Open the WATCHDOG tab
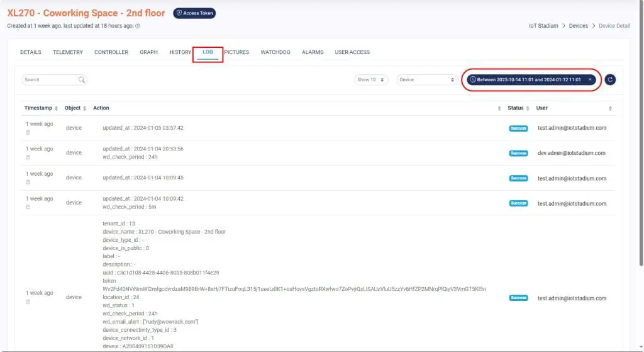The width and height of the screenshot is (644, 352). click(x=275, y=52)
